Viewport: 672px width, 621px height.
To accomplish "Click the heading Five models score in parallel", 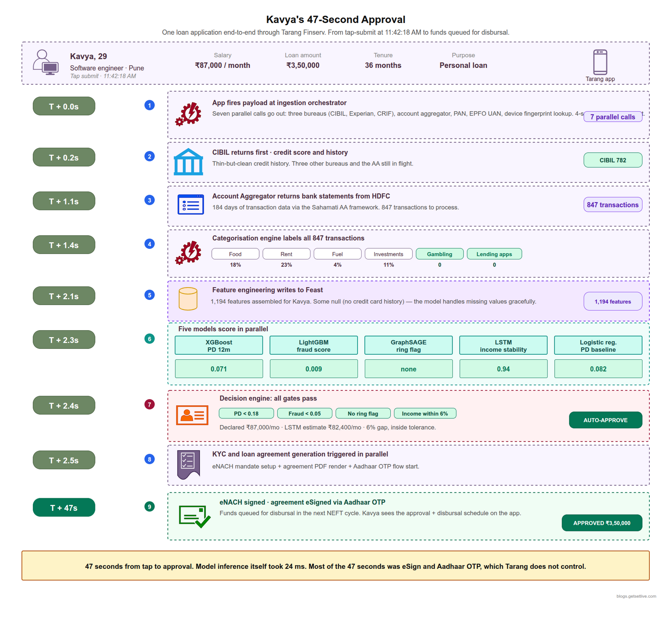I will pyautogui.click(x=223, y=329).
